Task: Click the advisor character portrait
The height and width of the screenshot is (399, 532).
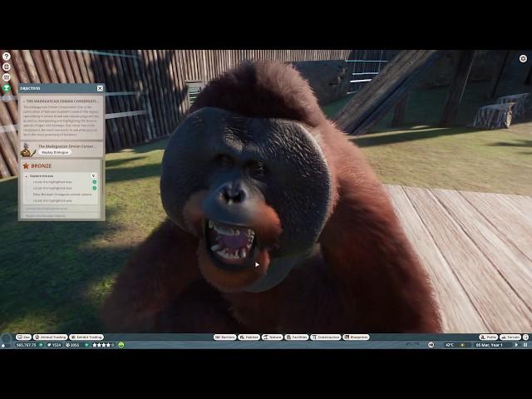Action: coord(27,150)
